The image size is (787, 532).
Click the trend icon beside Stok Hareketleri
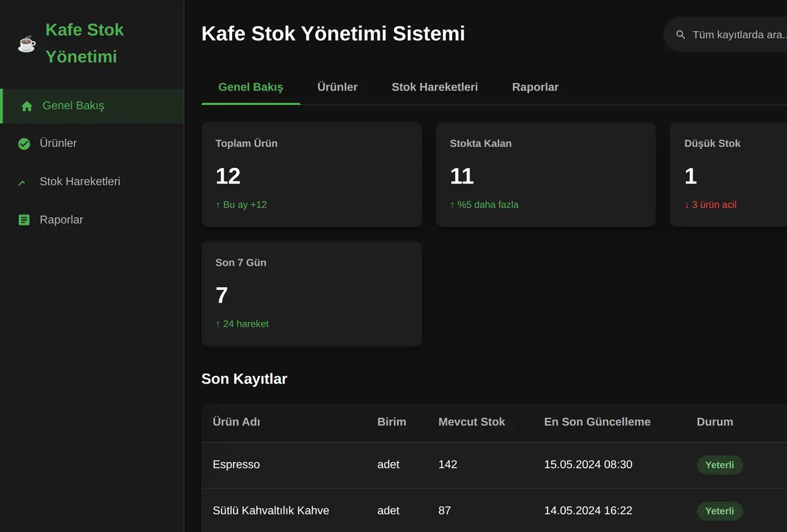point(24,182)
